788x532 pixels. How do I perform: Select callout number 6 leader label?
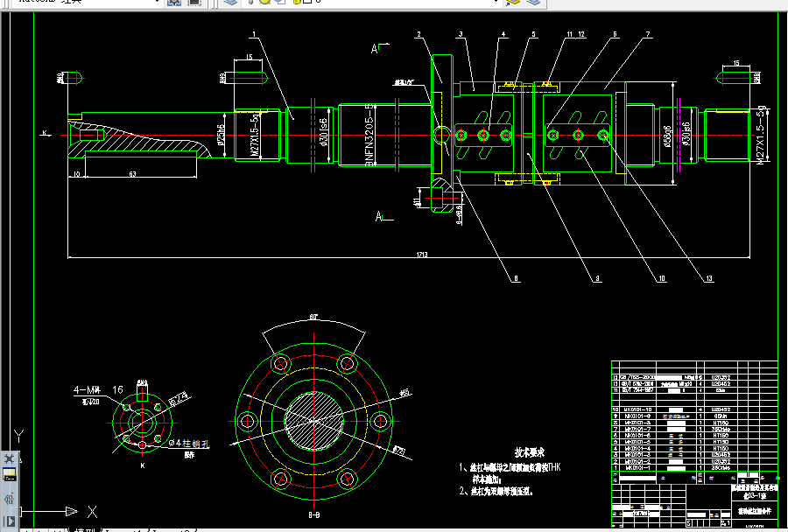(x=615, y=35)
